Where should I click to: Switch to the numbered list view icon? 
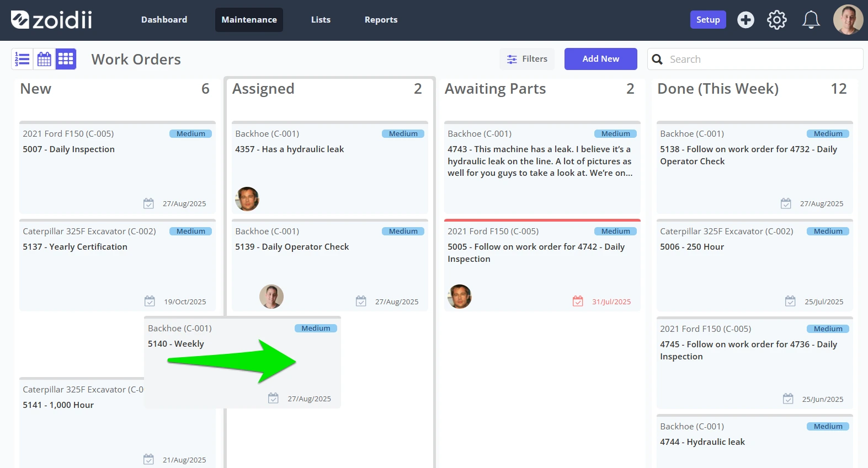pos(23,59)
